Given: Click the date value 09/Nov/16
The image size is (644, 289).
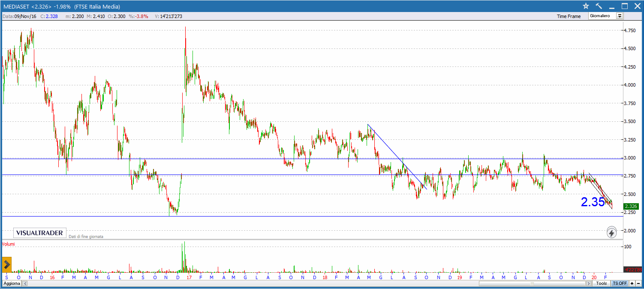Looking at the screenshot, I should click(x=25, y=16).
